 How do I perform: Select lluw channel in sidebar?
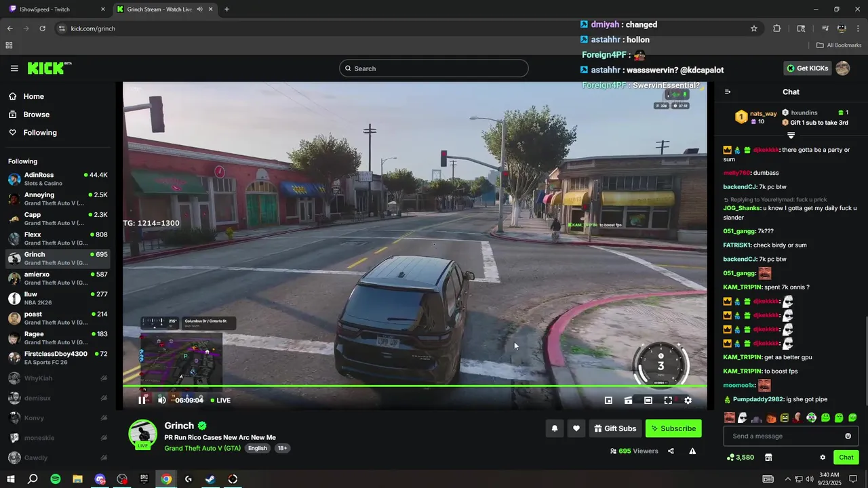[58, 298]
